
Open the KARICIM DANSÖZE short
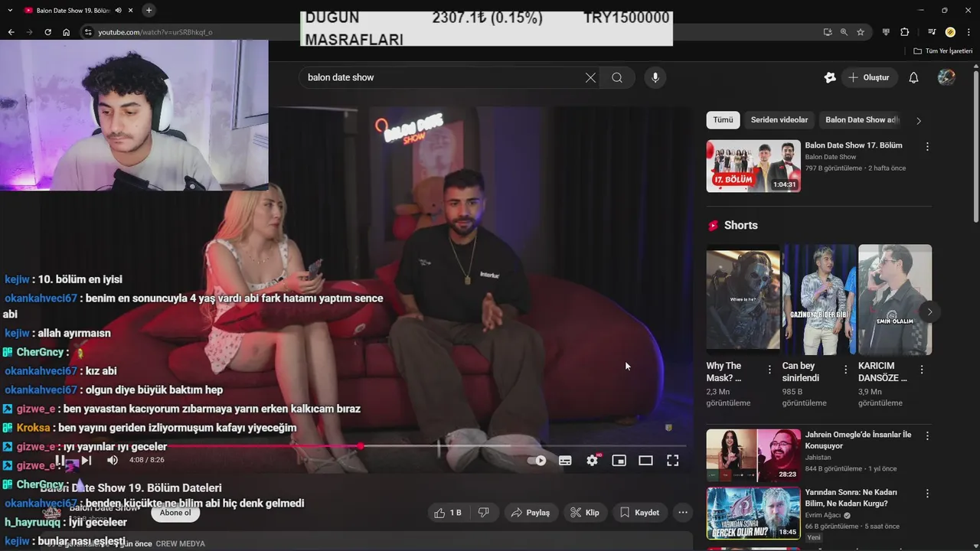[895, 299]
